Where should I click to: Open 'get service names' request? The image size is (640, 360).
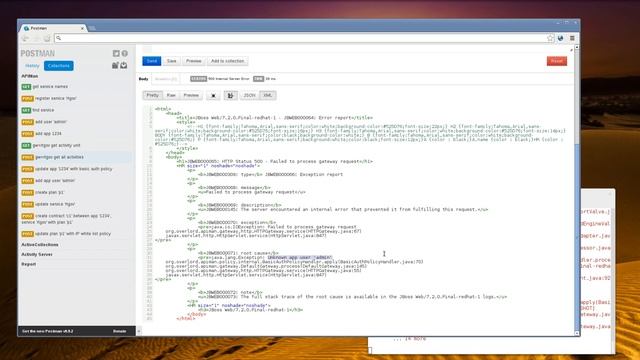(x=76, y=87)
